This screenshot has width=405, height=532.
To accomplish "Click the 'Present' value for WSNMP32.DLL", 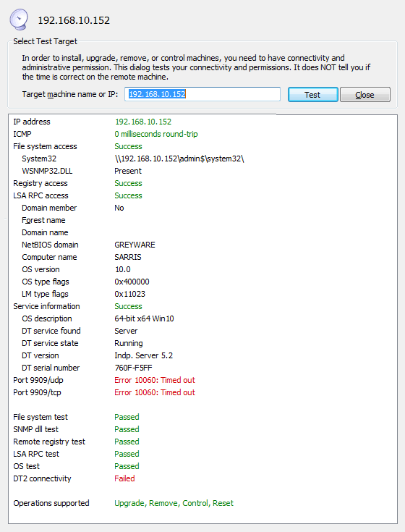I will (x=128, y=171).
